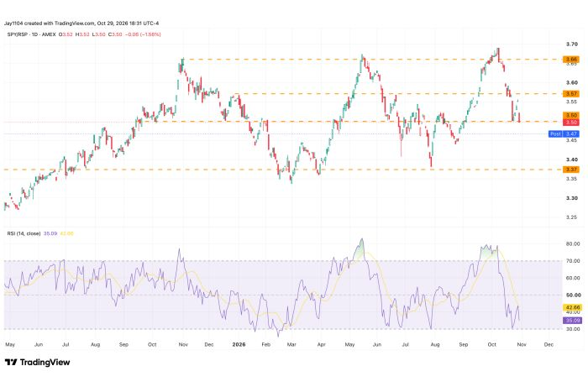Screen dimensions: 588x392
Task: Click the yellow 42.66 value in RSI legend
Action: pos(66,233)
